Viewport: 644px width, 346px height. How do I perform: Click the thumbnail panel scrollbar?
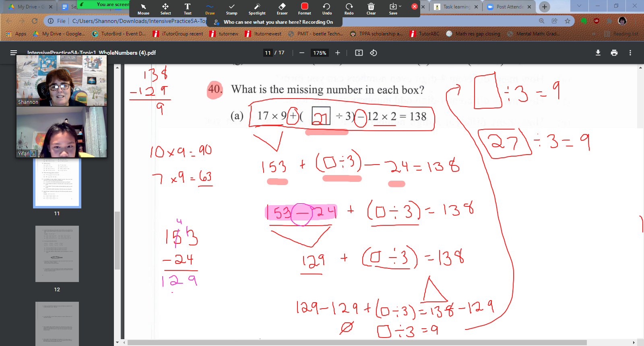click(x=118, y=240)
